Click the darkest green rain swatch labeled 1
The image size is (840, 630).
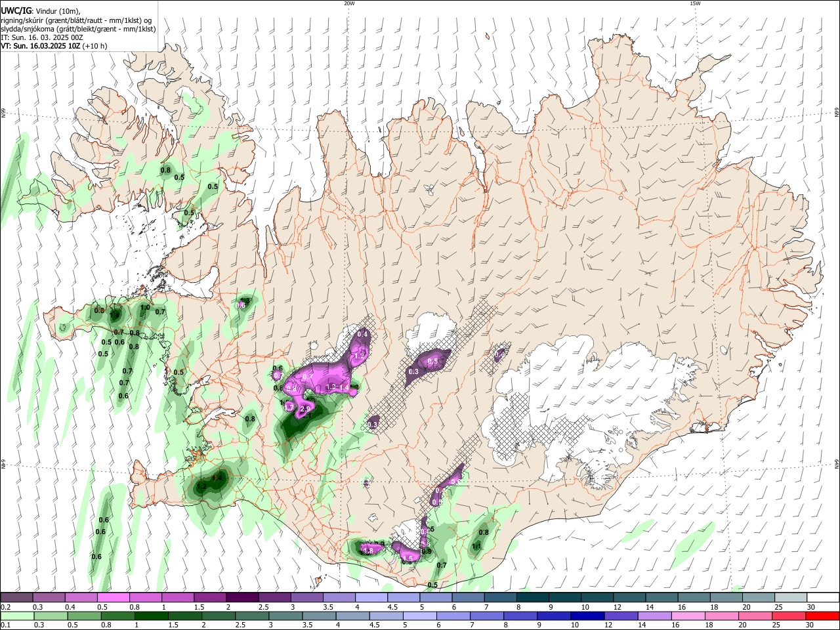coord(151,616)
